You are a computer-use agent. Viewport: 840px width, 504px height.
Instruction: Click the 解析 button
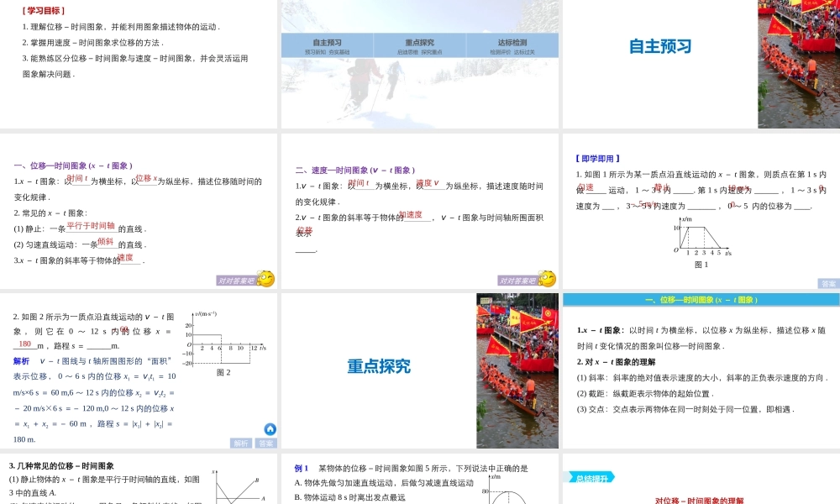(x=241, y=441)
